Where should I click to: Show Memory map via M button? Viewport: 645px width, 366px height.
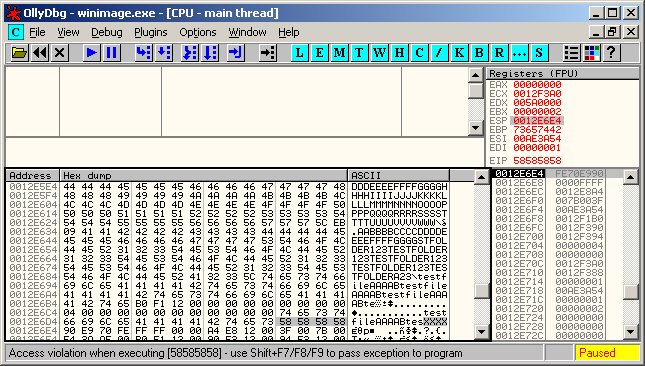(x=339, y=53)
